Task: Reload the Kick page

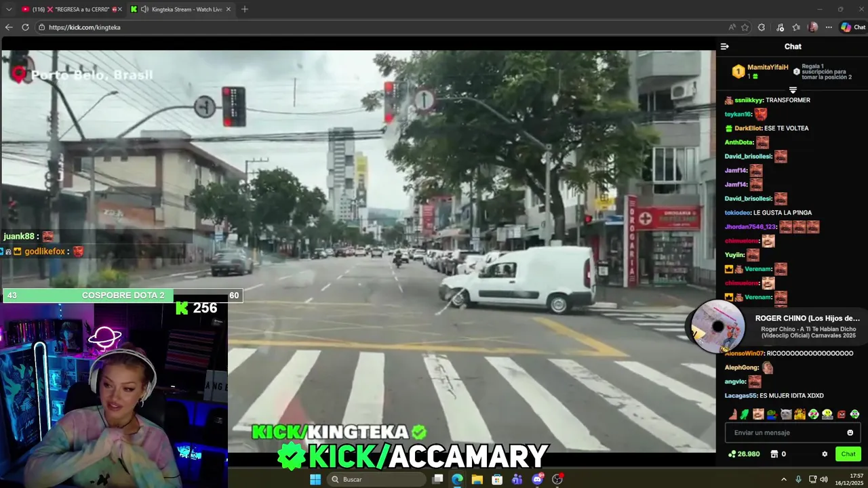Action: tap(25, 27)
